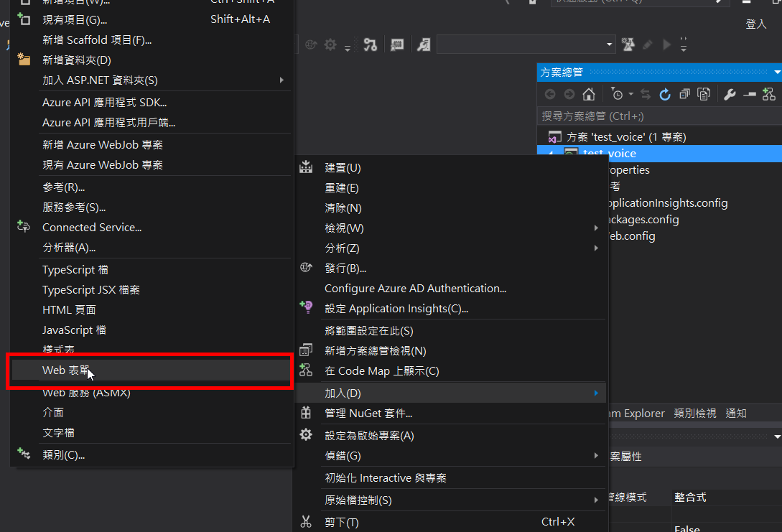Choose 新增 Azure WebJob 專案
Screen dimensions: 782x532
(149, 144)
